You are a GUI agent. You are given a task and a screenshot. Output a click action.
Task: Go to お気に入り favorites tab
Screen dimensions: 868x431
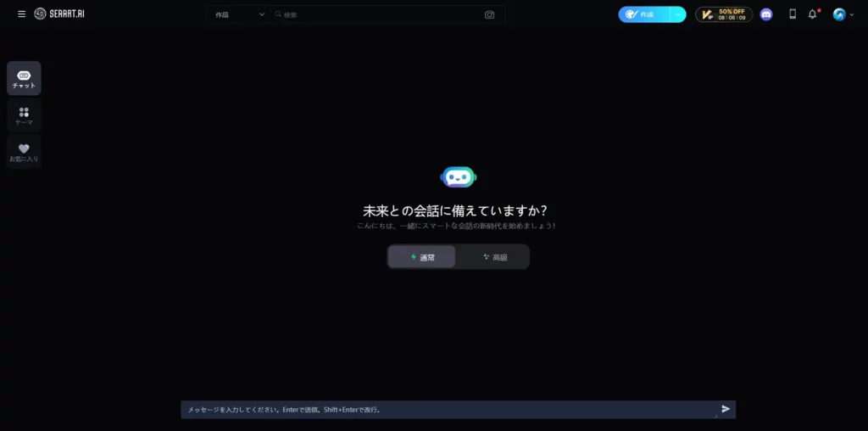click(24, 152)
